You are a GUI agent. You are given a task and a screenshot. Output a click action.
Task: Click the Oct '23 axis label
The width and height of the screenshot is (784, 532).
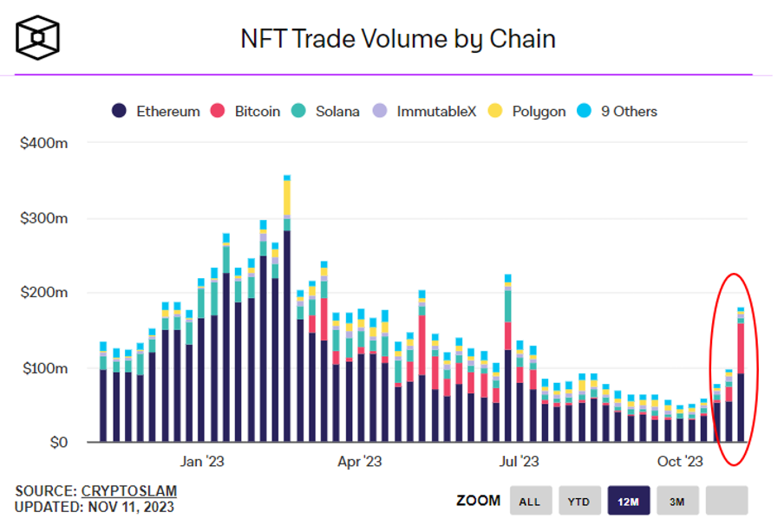tap(680, 461)
